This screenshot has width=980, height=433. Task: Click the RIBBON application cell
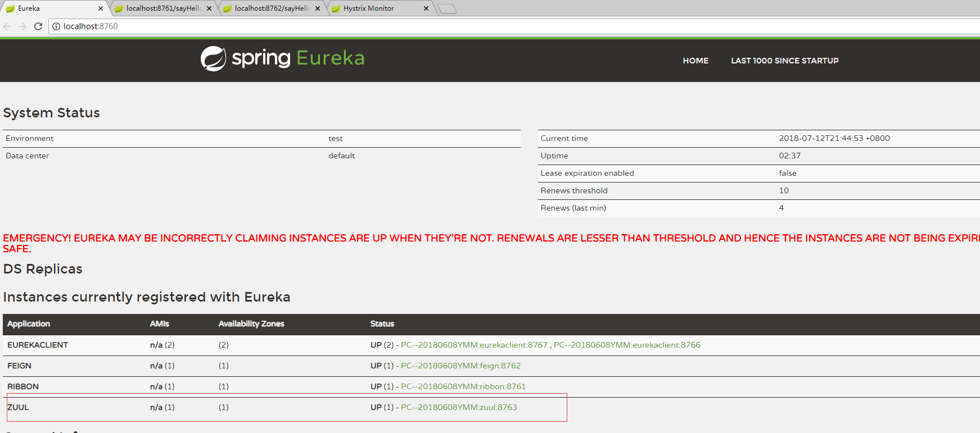click(23, 386)
